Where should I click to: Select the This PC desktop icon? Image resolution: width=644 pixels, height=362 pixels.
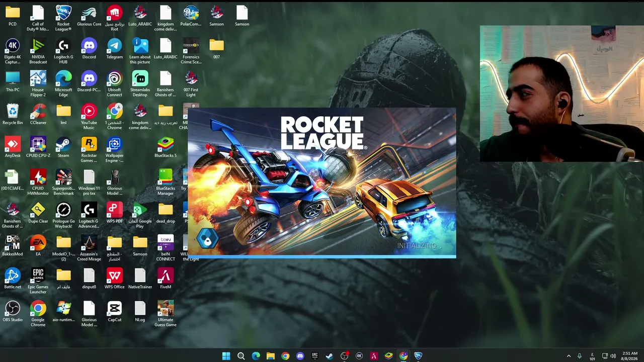pyautogui.click(x=13, y=81)
